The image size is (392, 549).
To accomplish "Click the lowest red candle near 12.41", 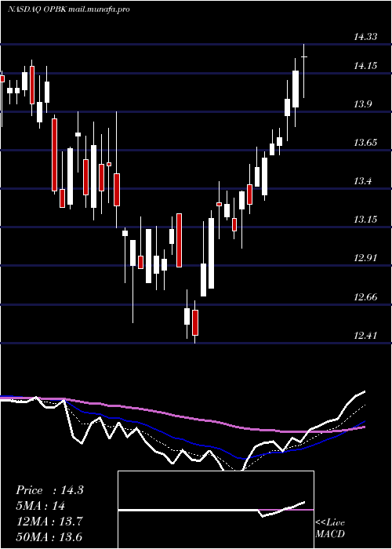I will click(195, 323).
